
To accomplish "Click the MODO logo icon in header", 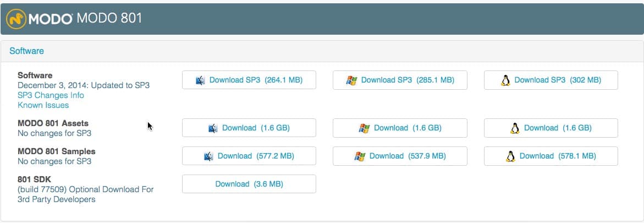I will click(15, 19).
